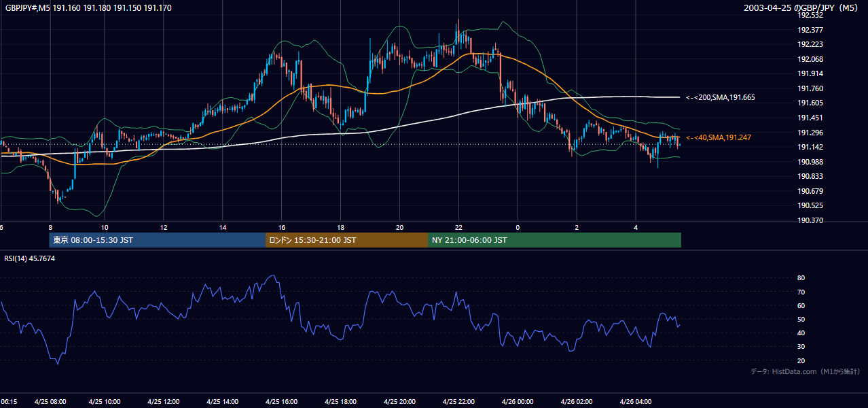Screen dimensions: 868x408
Task: Click hour label 22 under price chart
Action: [x=458, y=228]
